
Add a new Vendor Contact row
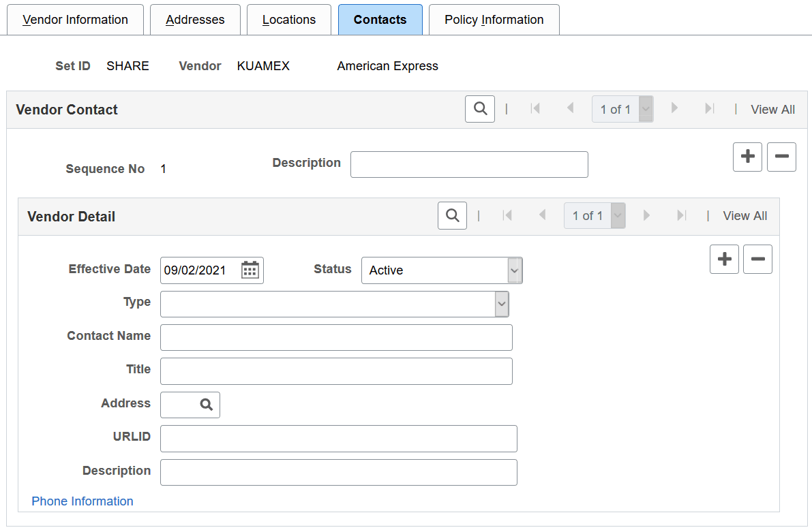coord(747,157)
